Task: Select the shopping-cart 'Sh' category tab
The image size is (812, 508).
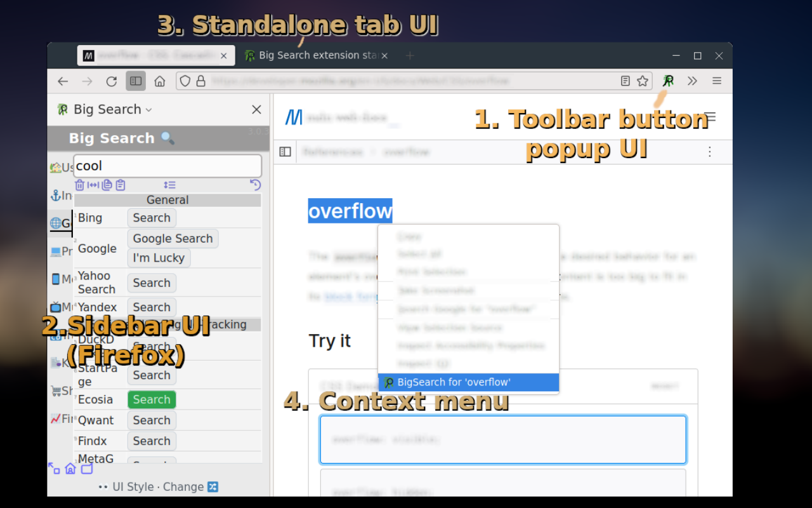Action: (x=62, y=391)
